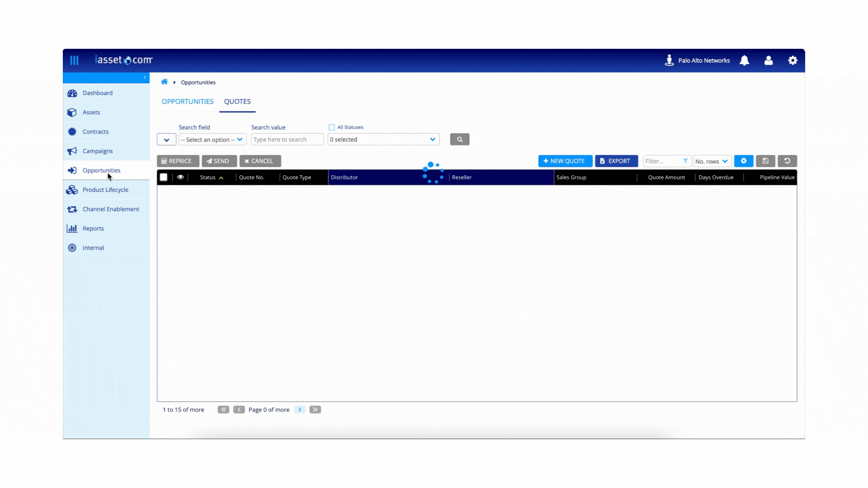This screenshot has width=868, height=488.
Task: Sort by the Pipeline Value column
Action: tap(777, 178)
